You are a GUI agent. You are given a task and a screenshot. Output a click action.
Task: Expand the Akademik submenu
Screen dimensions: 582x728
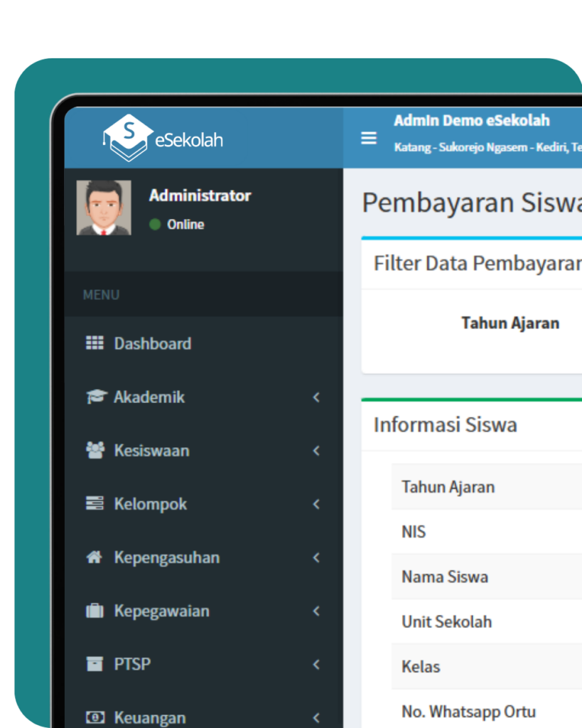tap(316, 397)
